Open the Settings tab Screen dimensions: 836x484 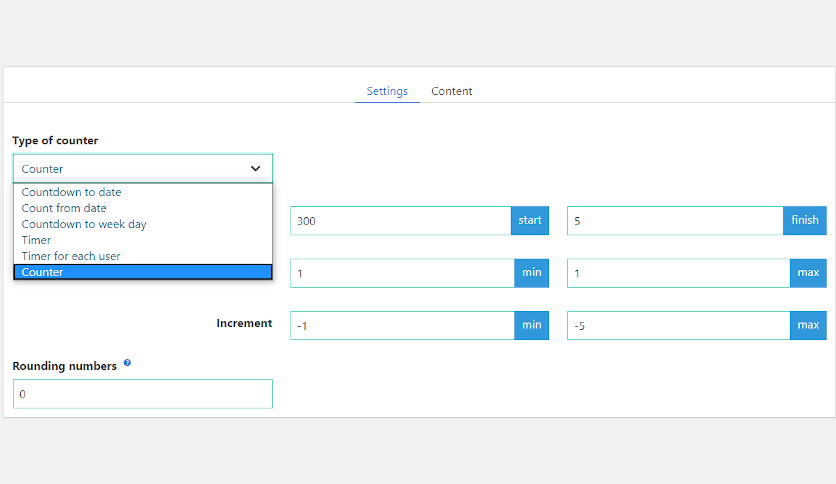pos(387,91)
